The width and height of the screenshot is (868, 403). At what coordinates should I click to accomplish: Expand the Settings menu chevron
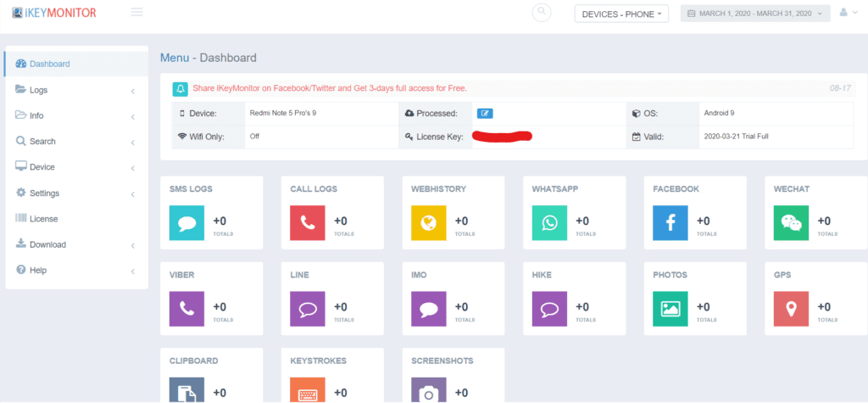(133, 194)
